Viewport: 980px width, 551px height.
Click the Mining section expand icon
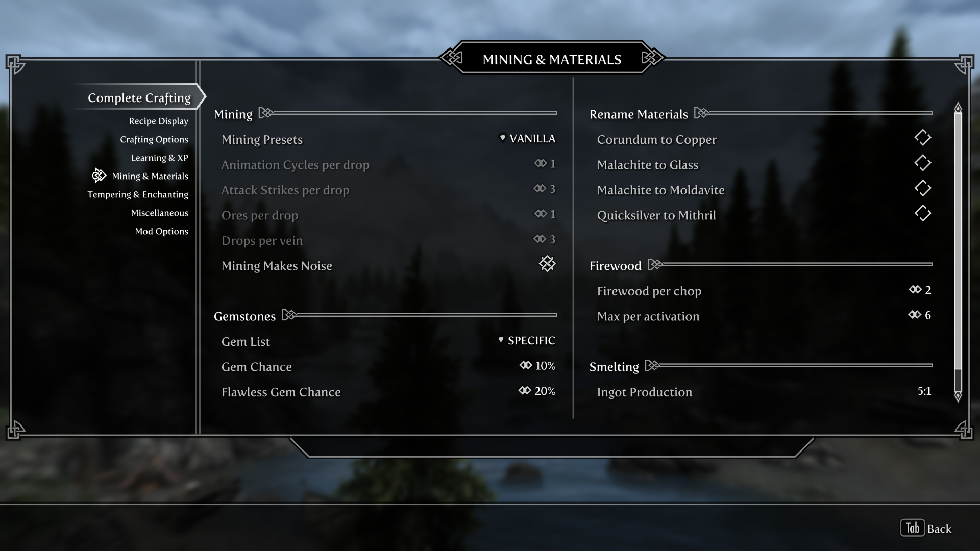[x=266, y=113]
